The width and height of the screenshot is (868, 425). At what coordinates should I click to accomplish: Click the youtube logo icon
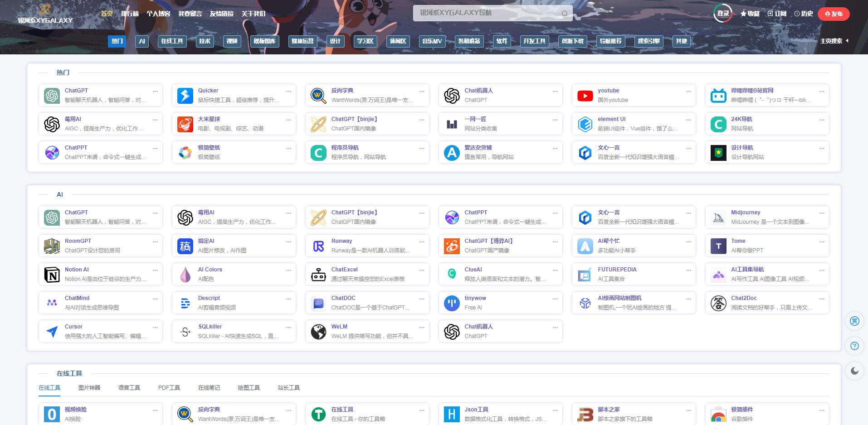coord(585,96)
